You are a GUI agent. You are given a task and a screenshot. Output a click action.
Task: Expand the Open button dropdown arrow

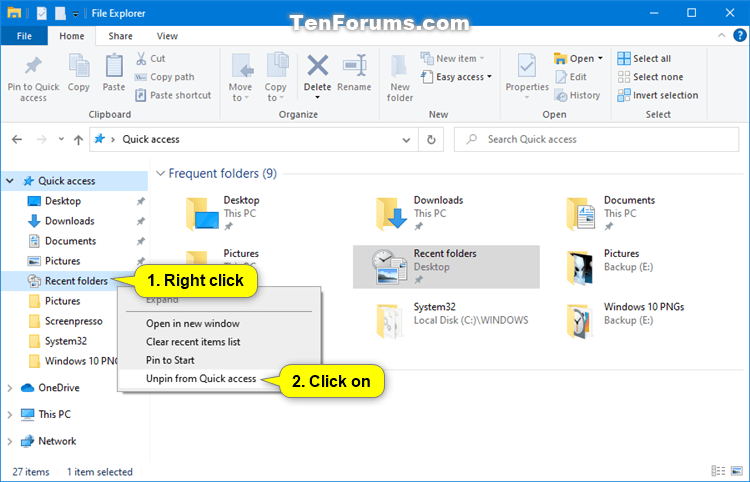(x=600, y=58)
